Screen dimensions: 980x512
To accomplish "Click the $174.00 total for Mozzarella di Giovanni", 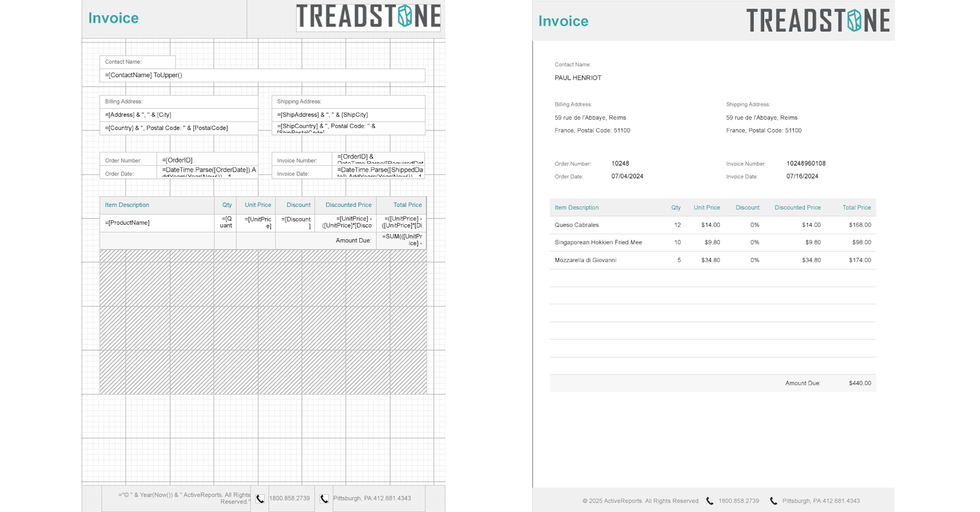I will pos(860,260).
